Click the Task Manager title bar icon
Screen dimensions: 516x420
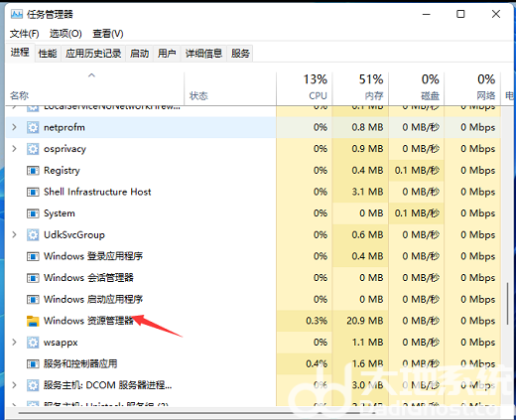coord(17,14)
